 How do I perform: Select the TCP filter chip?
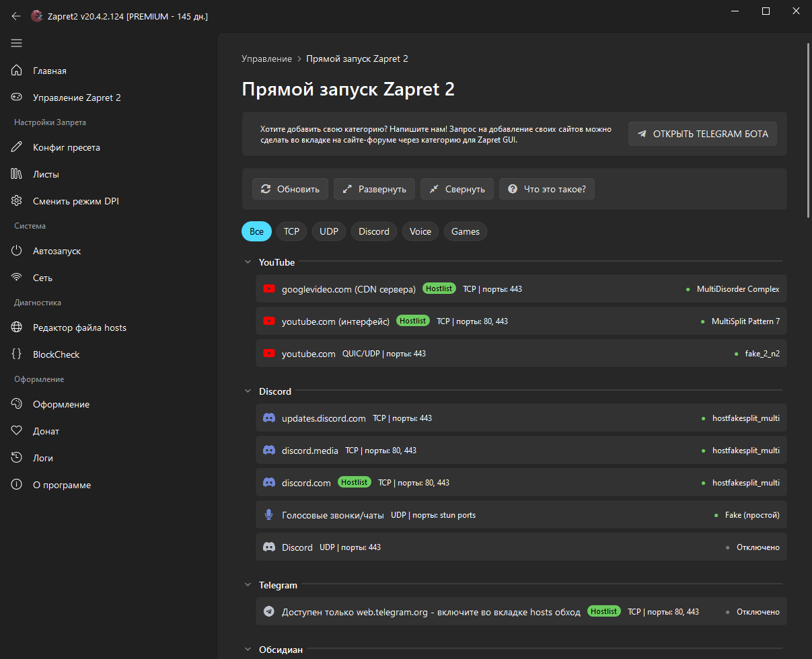click(291, 231)
